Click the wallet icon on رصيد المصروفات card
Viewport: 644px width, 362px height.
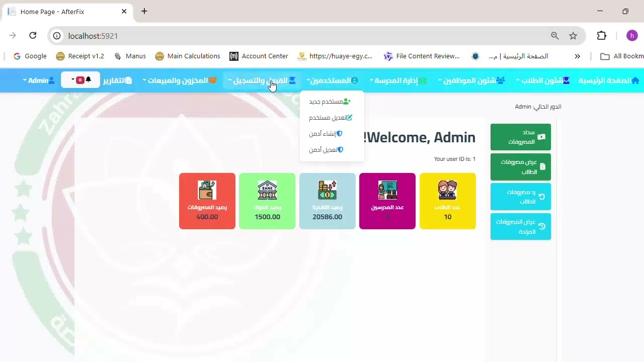[x=207, y=190]
